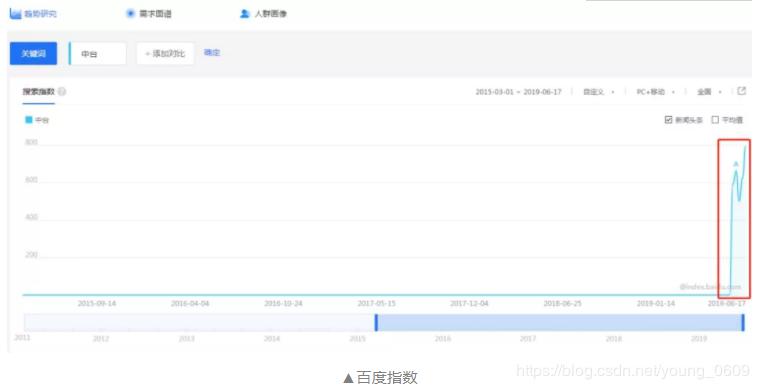Click the right handle of the timeline range slider

(x=743, y=323)
